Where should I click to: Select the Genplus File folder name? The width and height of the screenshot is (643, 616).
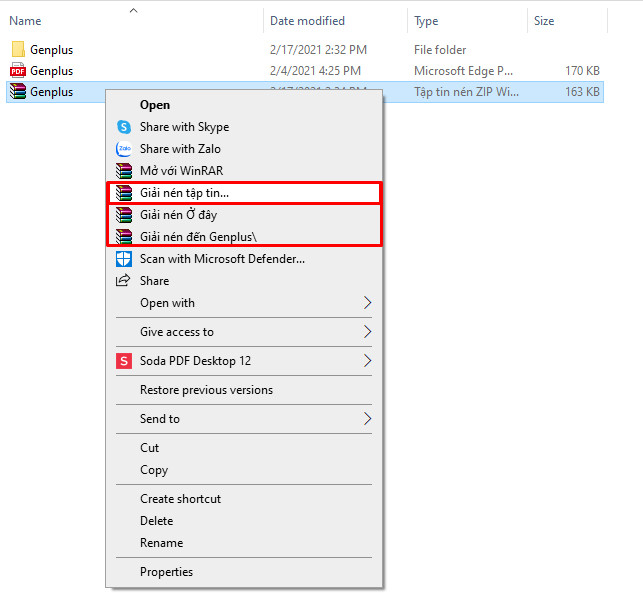52,50
